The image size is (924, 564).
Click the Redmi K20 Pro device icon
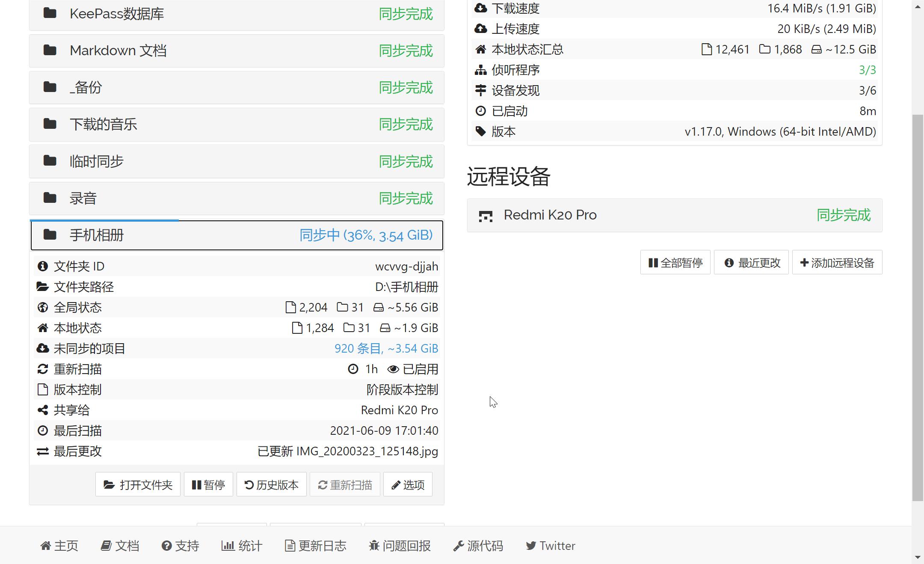coord(486,216)
